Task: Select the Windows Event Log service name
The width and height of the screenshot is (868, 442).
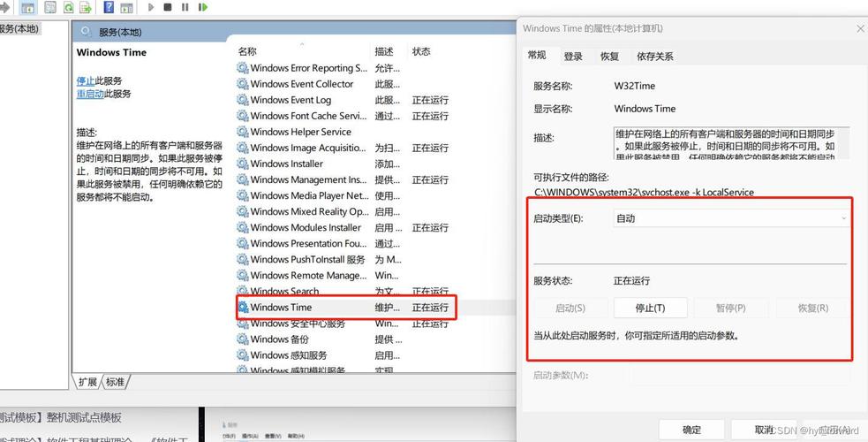Action: 291,100
